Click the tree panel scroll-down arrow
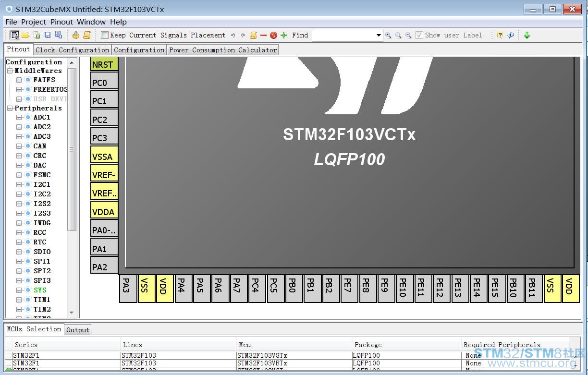This screenshot has width=588, height=375. point(72,313)
